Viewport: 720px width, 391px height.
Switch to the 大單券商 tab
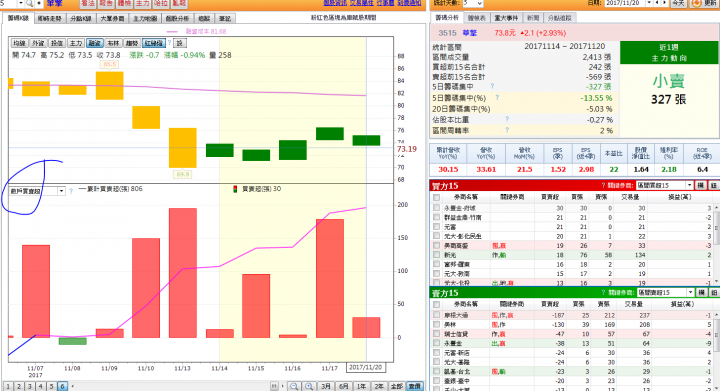(112, 18)
